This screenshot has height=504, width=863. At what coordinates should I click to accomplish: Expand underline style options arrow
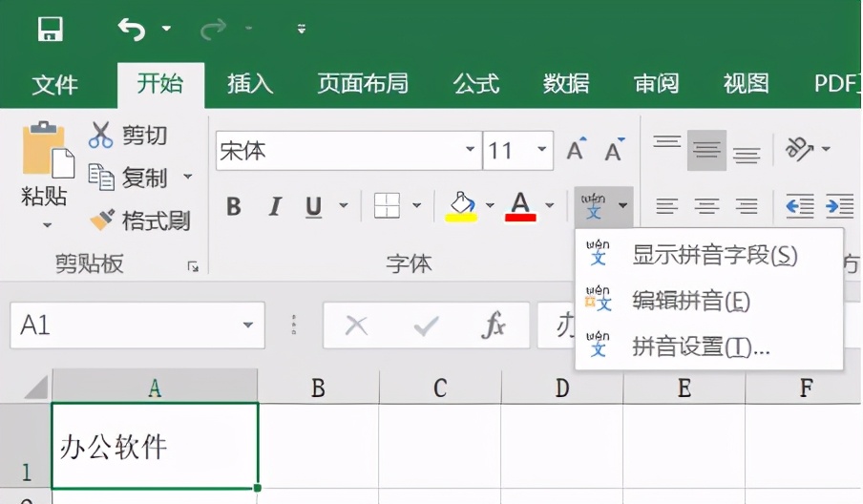tap(344, 206)
